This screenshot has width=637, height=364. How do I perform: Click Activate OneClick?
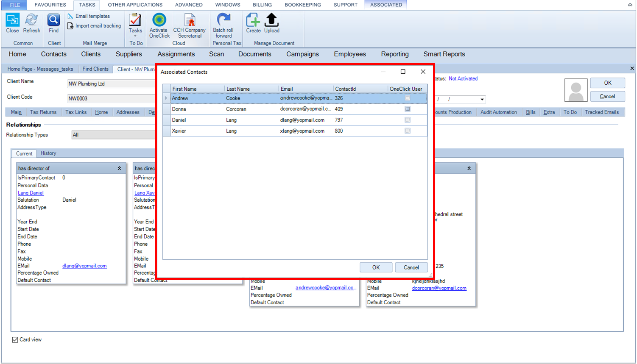(x=159, y=26)
